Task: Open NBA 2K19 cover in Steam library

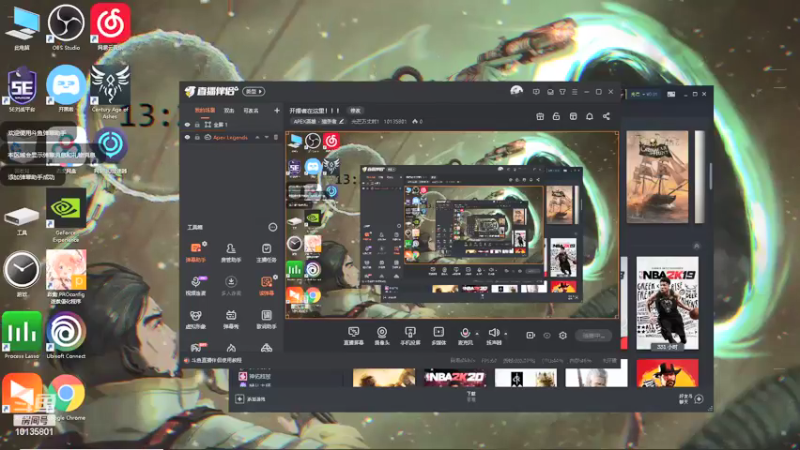Action: pos(667,303)
